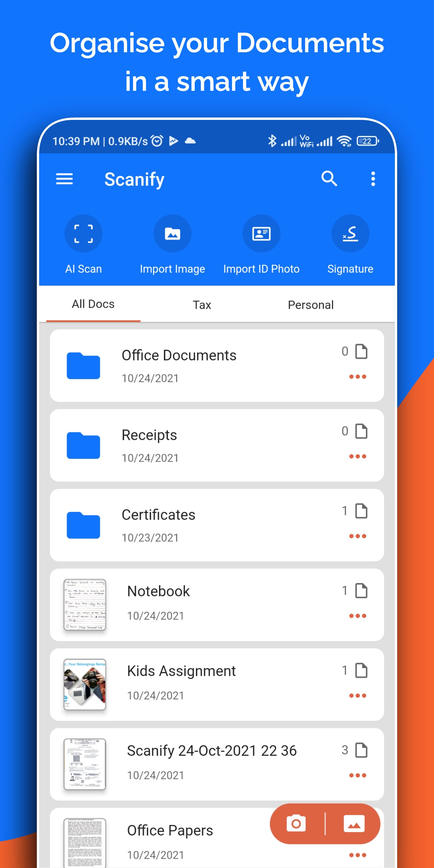Tap the Import ID Photo icon
434x868 pixels.
[x=261, y=234]
